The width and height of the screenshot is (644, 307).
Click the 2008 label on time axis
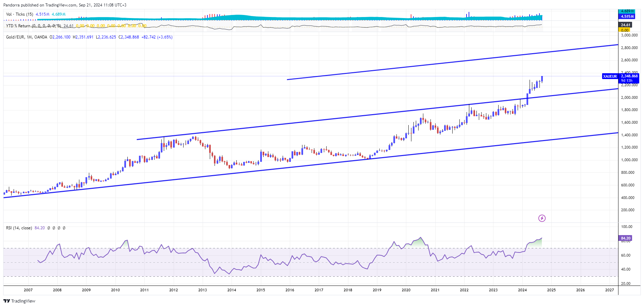pyautogui.click(x=57, y=290)
